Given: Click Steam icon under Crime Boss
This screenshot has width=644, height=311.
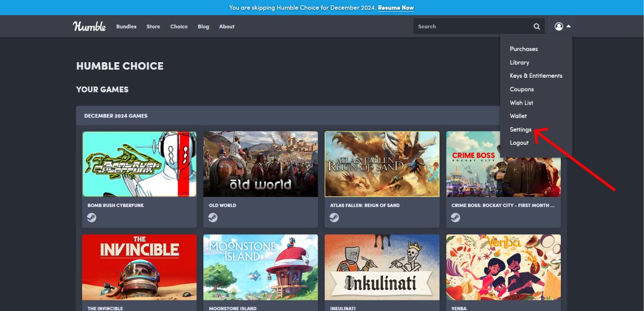Looking at the screenshot, I should tap(456, 218).
